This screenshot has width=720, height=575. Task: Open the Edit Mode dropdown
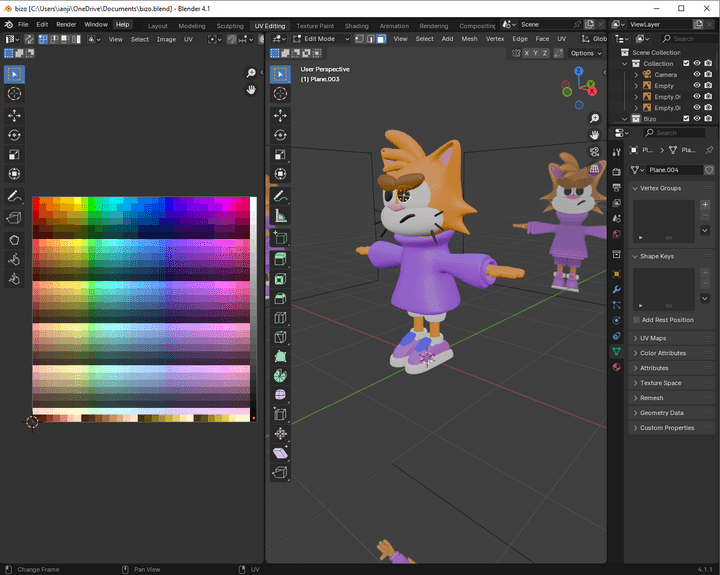[319, 39]
